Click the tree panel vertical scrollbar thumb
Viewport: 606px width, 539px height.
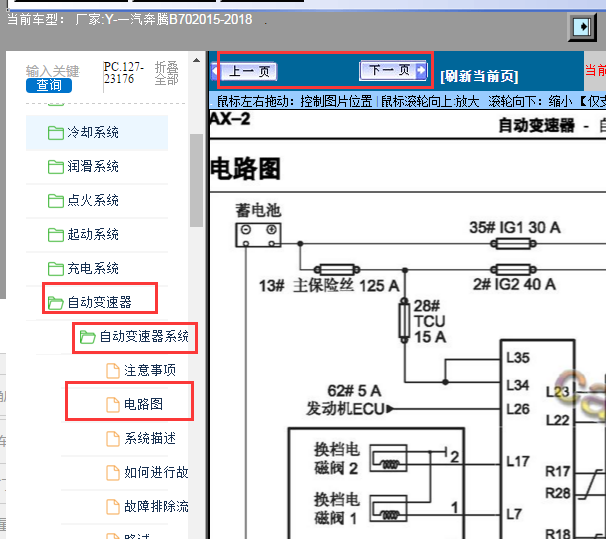point(196,180)
